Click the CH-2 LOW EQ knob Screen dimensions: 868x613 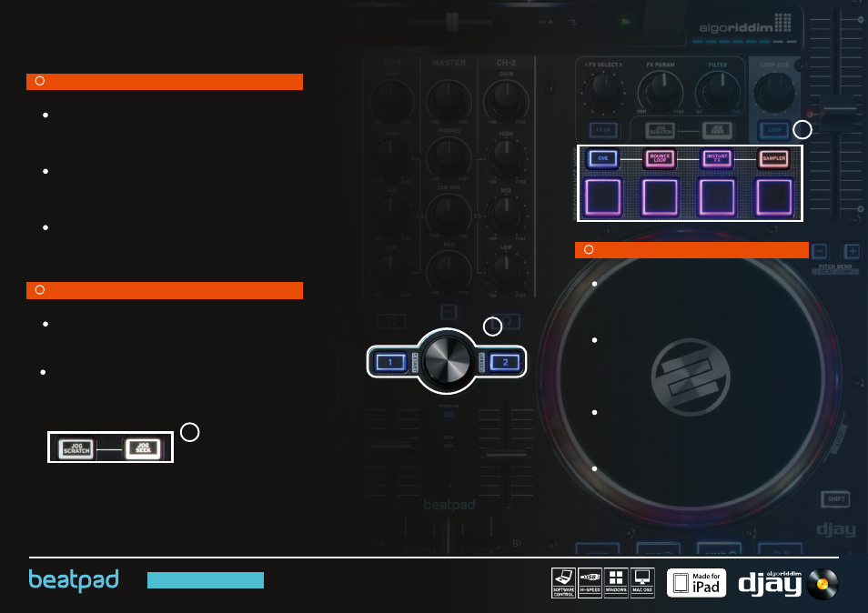tap(505, 272)
